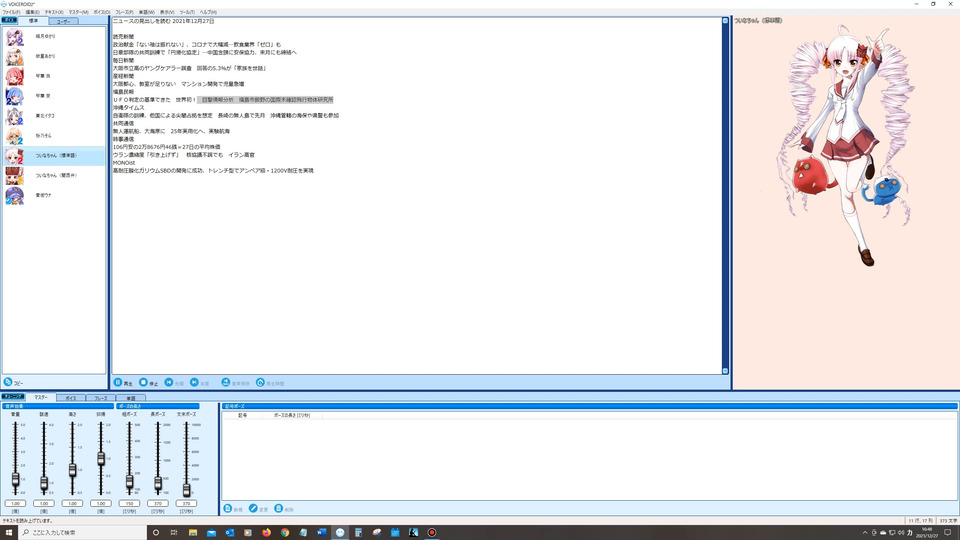
Task: Open the 表示(V) menu
Action: coord(167,12)
